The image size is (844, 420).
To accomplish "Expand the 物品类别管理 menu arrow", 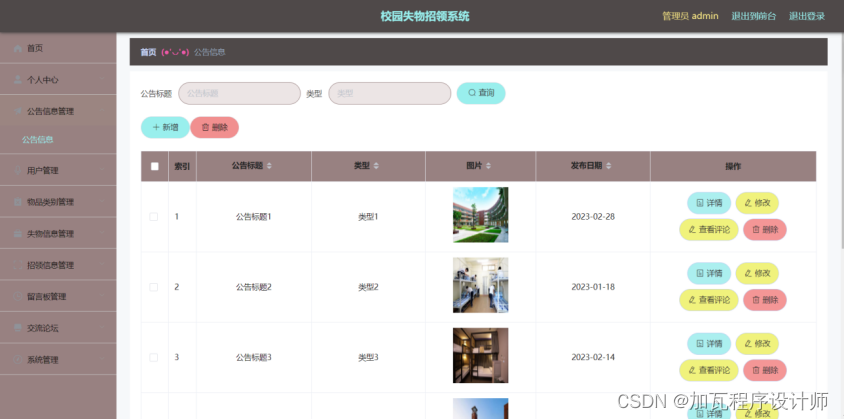I will click(x=102, y=202).
